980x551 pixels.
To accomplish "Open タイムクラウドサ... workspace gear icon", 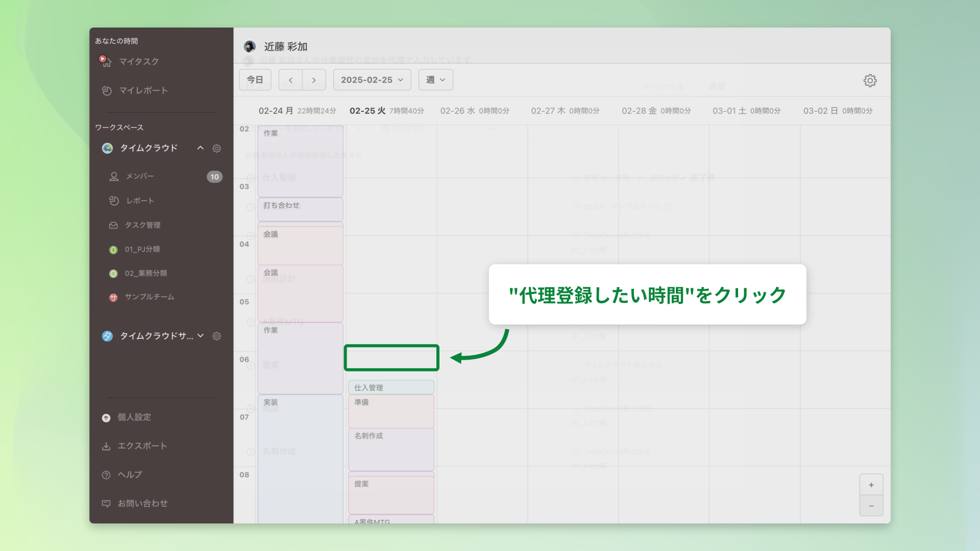I will click(217, 336).
